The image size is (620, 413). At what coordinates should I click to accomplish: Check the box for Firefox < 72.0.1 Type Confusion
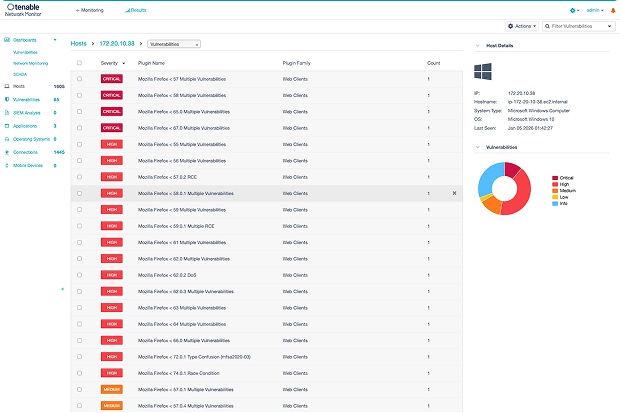tap(79, 357)
